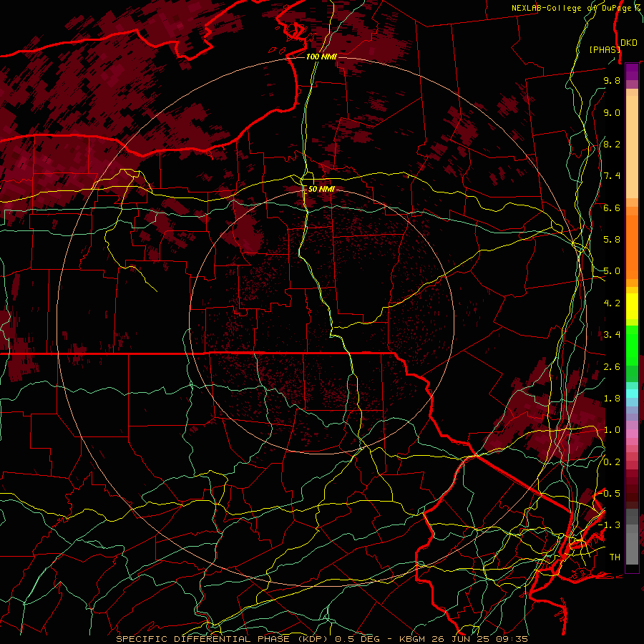Click the 26 JUN 25 date in the caption
The image size is (644, 644).
point(461,639)
